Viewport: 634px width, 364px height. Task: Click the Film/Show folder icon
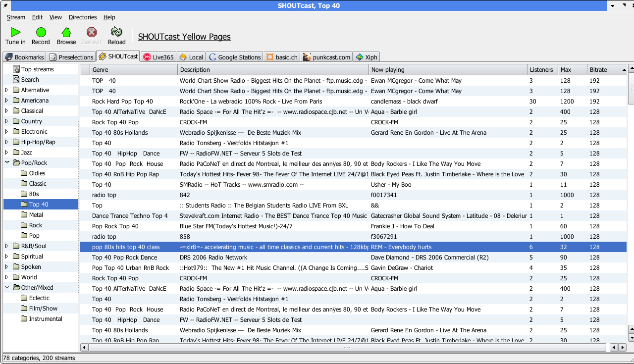pyautogui.click(x=24, y=309)
